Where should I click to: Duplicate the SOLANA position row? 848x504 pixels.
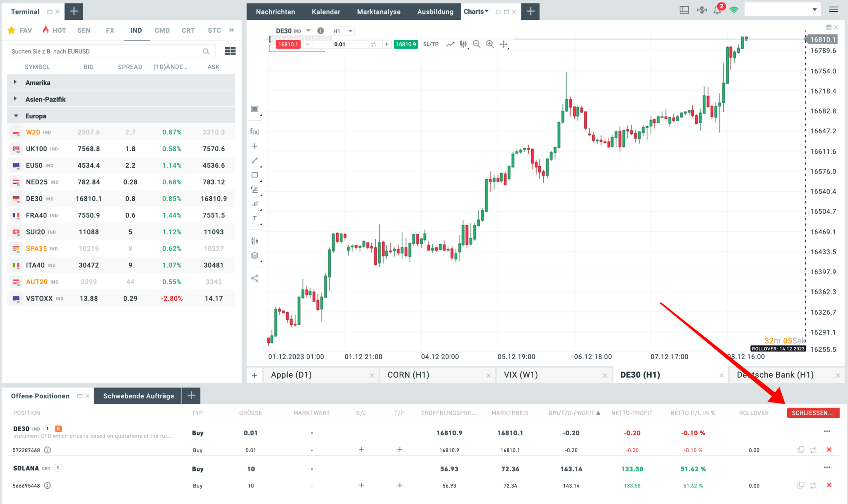801,485
